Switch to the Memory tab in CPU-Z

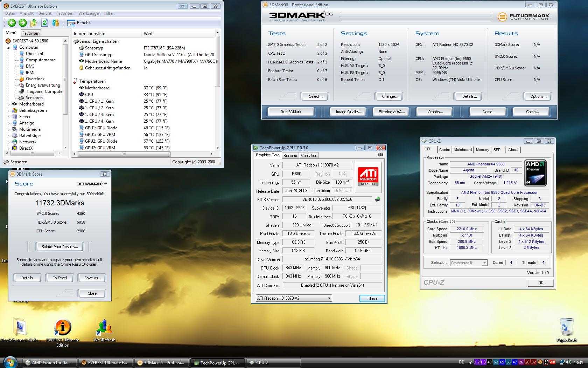click(482, 150)
